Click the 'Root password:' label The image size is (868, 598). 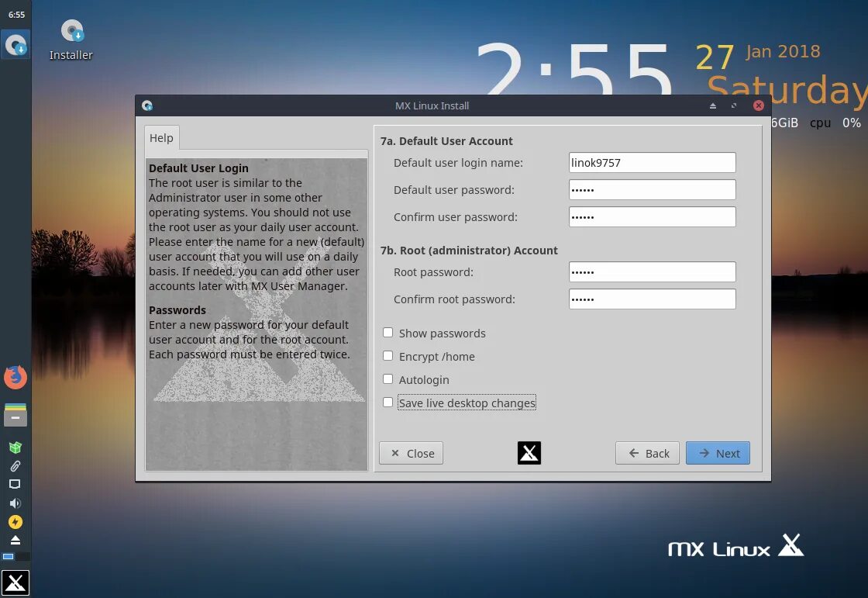433,272
